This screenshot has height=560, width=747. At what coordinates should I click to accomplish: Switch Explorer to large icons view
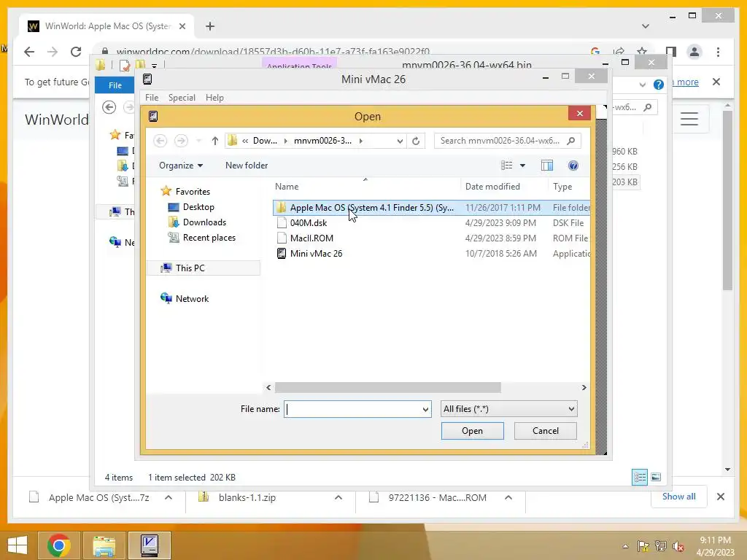(x=656, y=477)
